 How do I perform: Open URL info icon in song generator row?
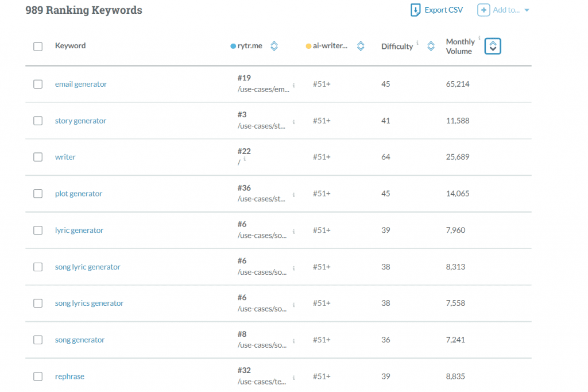[293, 341]
